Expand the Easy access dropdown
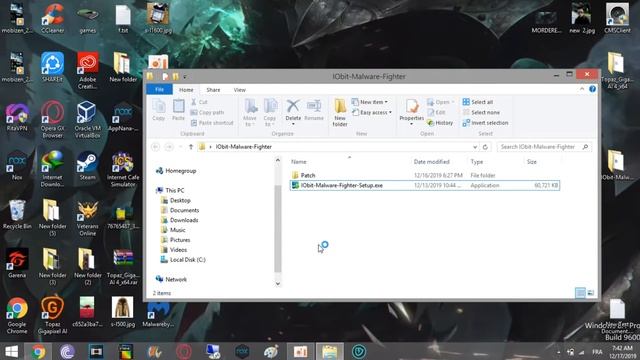 372,112
